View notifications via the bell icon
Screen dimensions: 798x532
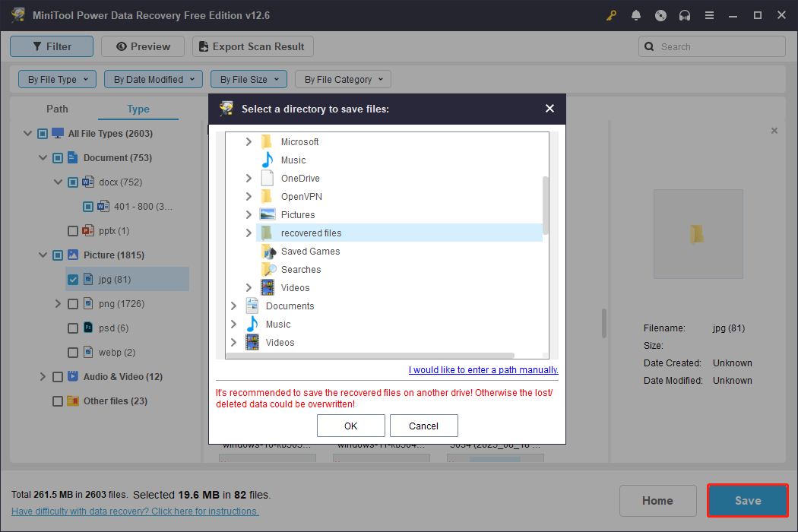tap(636, 15)
